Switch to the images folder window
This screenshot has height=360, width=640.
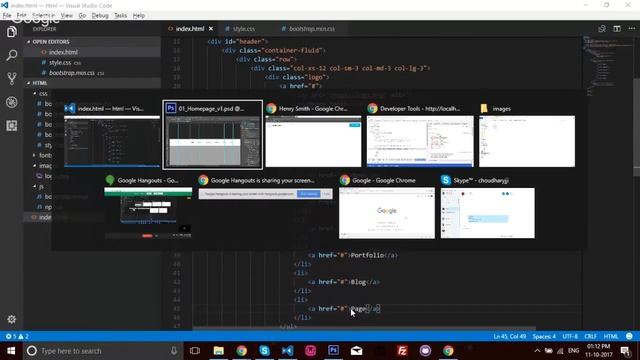pyautogui.click(x=527, y=136)
